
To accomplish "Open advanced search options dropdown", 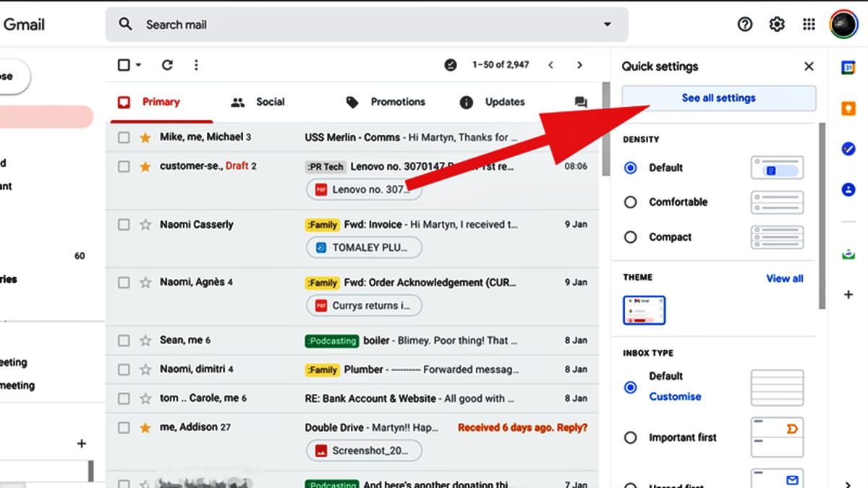I will (606, 24).
